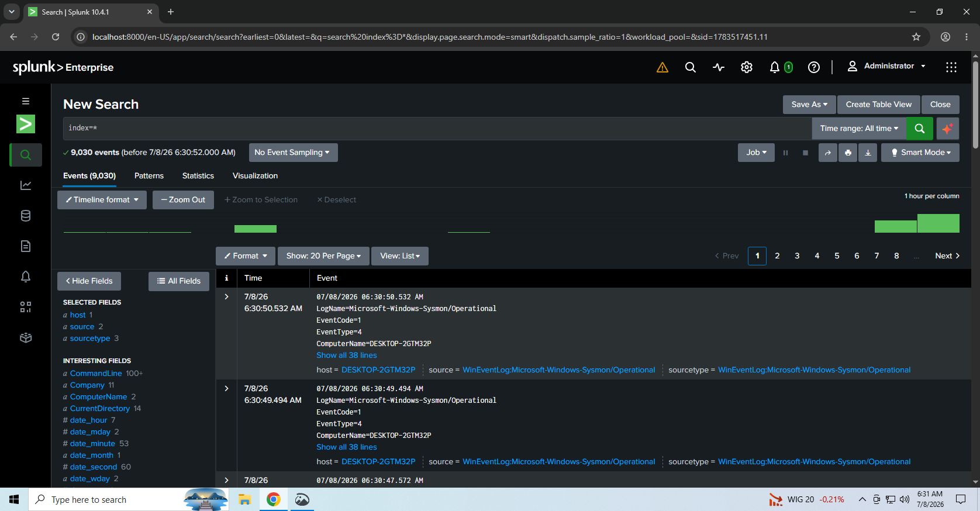
Task: Go to results page 2
Action: tap(777, 256)
